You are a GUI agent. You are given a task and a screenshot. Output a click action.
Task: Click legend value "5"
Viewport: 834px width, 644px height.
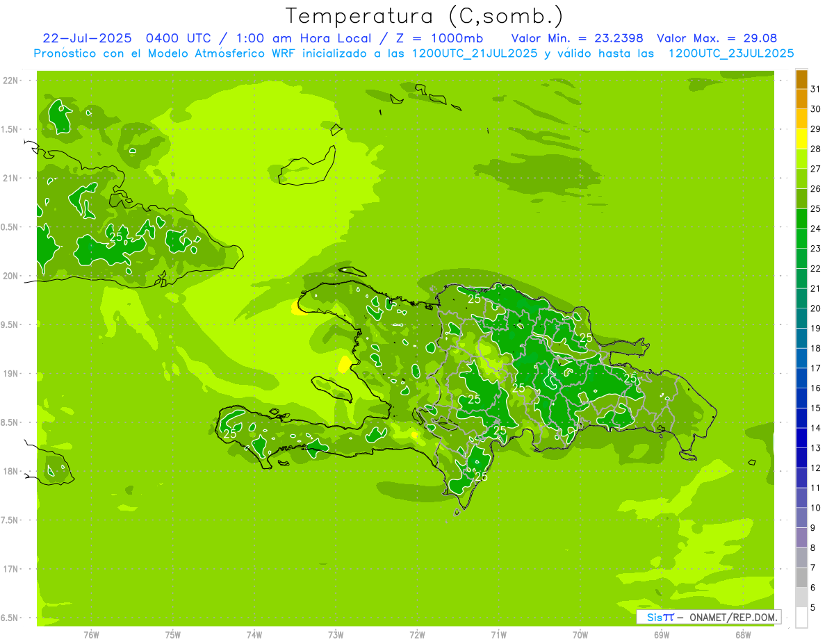tap(813, 608)
